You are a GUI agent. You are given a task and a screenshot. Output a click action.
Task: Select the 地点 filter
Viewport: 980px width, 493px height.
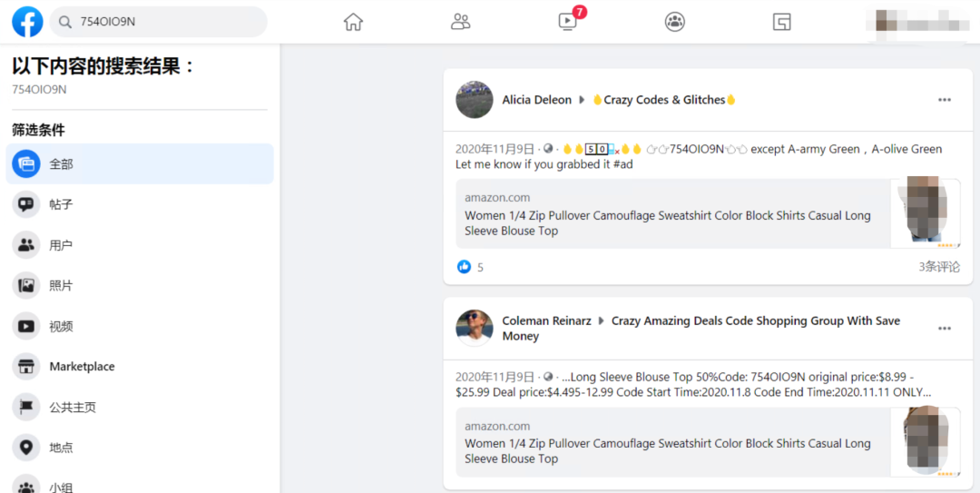(140, 448)
